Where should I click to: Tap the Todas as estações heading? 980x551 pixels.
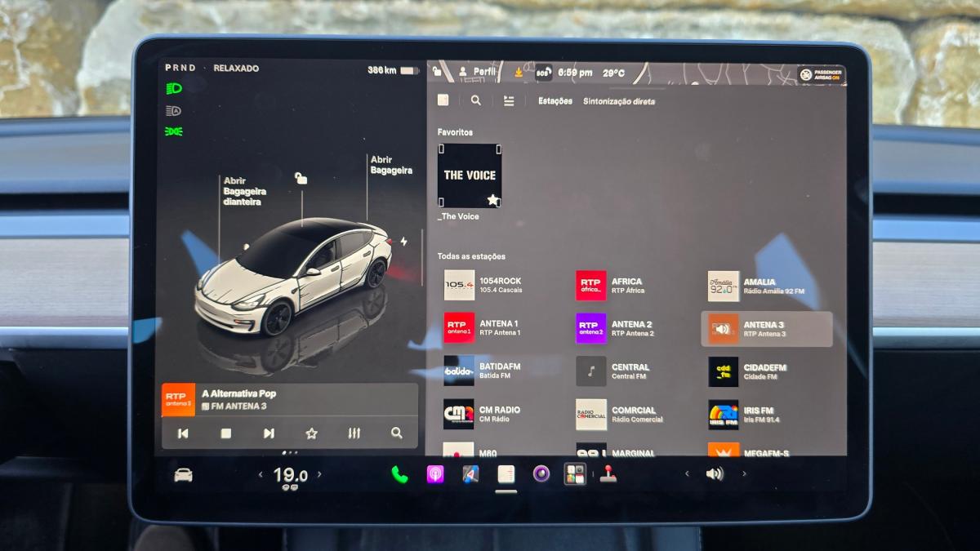[471, 256]
